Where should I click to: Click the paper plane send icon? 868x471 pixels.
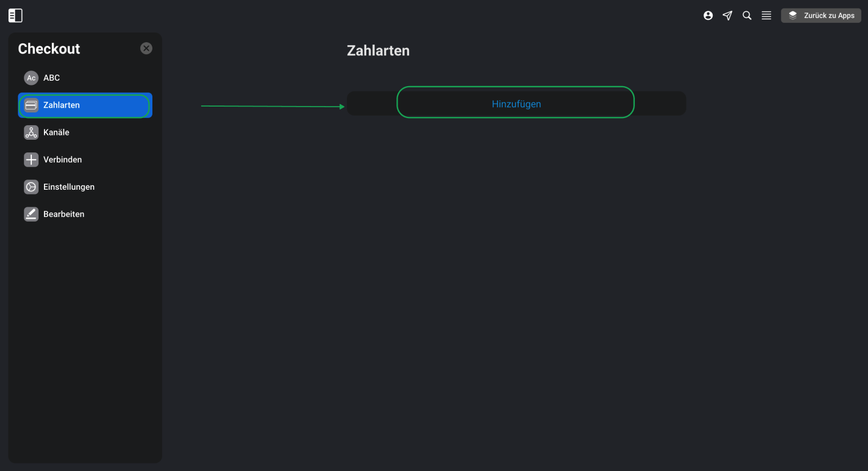click(728, 16)
